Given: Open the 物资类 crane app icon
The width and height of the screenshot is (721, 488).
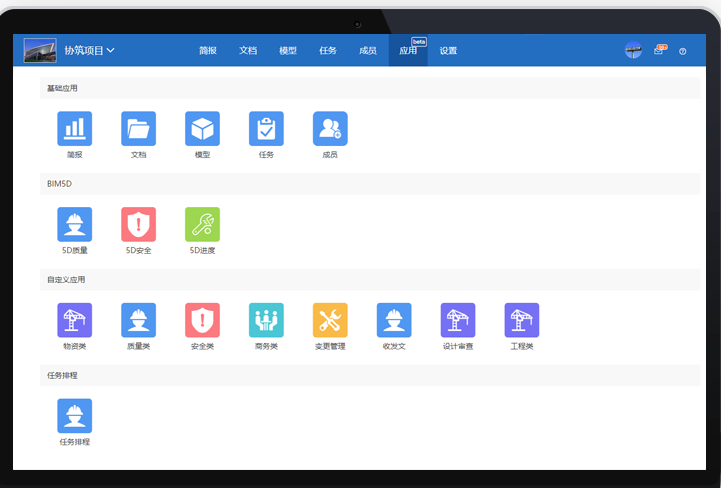Looking at the screenshot, I should 75,320.
